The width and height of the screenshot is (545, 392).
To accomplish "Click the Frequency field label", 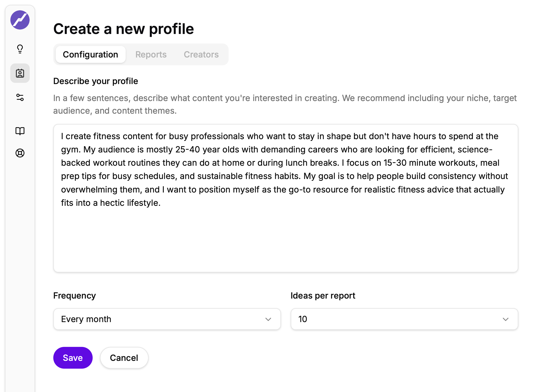I will [75, 296].
